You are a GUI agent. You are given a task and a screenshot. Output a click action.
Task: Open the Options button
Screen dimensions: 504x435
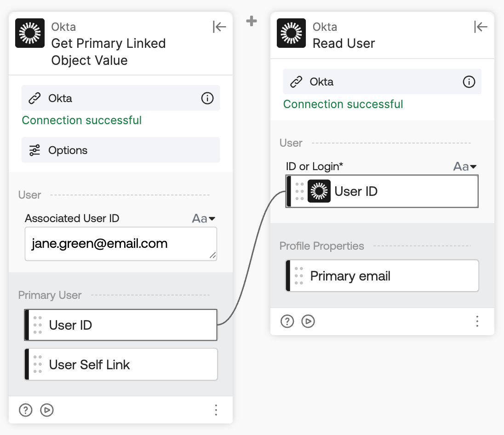pyautogui.click(x=120, y=150)
